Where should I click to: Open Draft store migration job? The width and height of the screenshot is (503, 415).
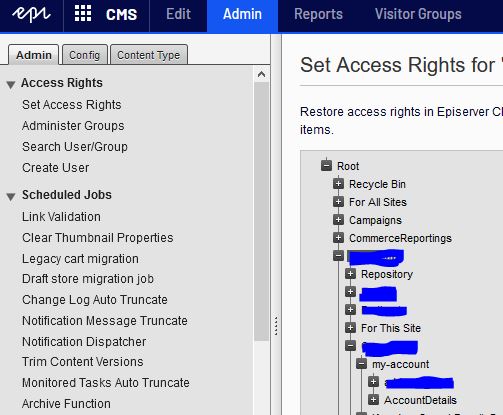[x=88, y=279]
